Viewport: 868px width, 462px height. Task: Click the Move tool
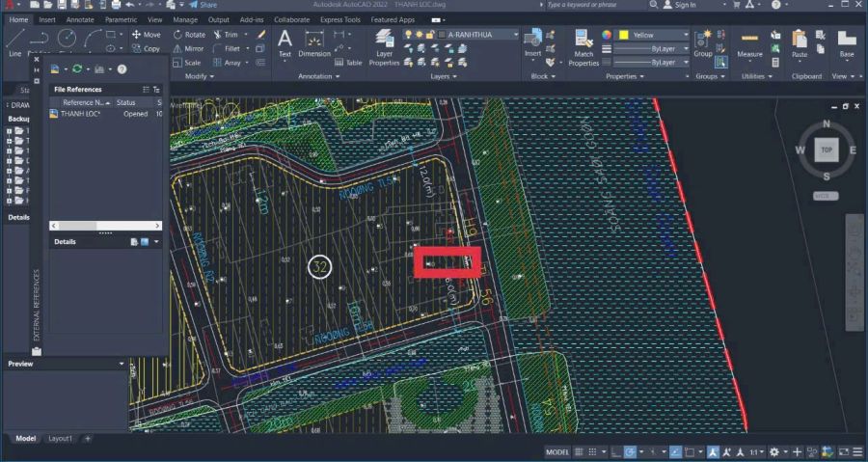click(x=146, y=35)
